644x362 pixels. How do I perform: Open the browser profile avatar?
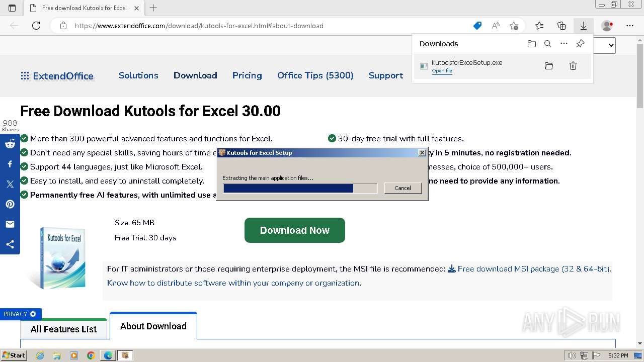(607, 26)
